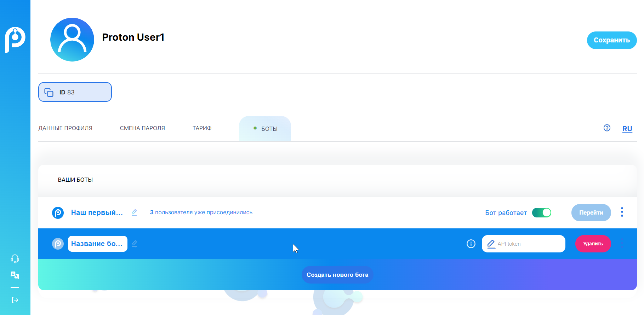The height and width of the screenshot is (315, 644).
Task: Open three-dot menu for Наш первый bot
Action: [x=622, y=212]
